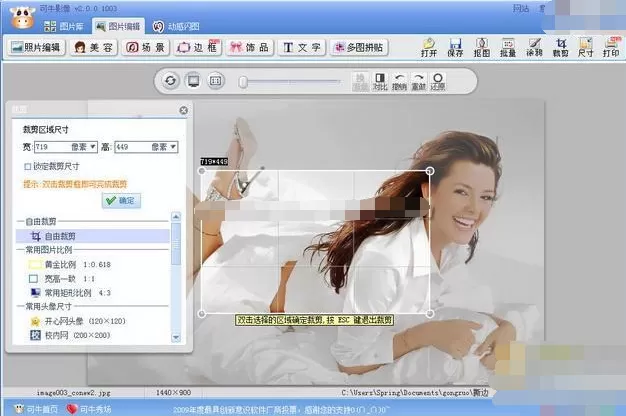Click the crop width field showing 719

pyautogui.click(x=52, y=147)
